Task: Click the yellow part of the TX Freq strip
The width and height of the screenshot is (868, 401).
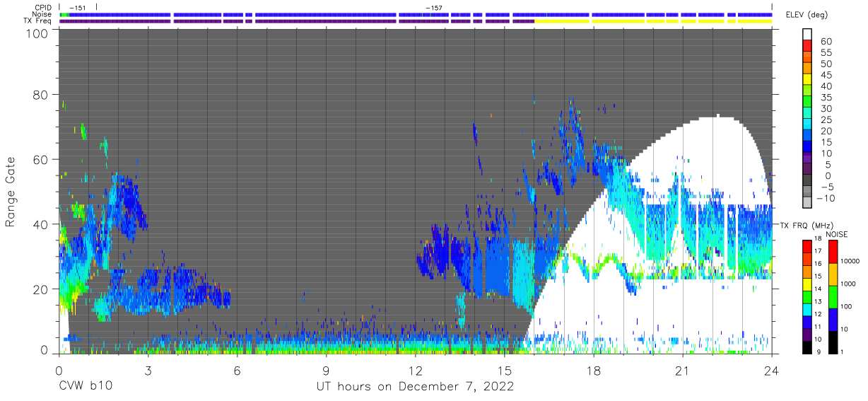Action: pos(654,21)
